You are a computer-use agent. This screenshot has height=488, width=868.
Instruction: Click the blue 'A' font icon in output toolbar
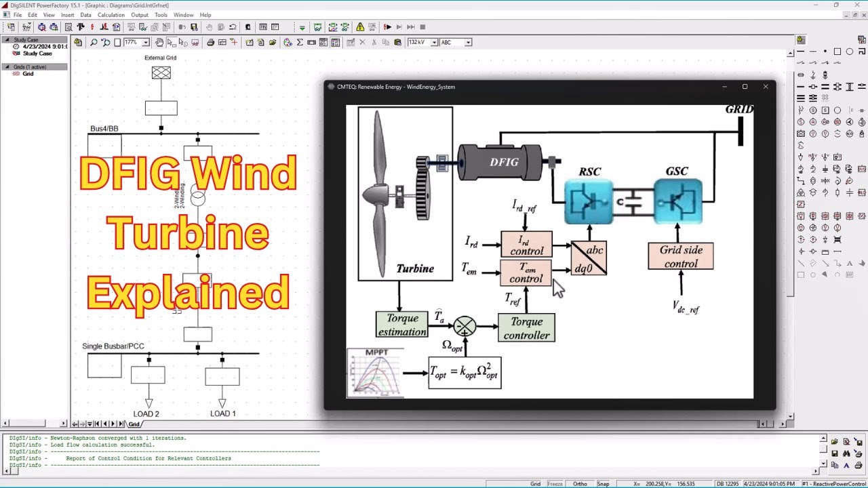tap(846, 466)
